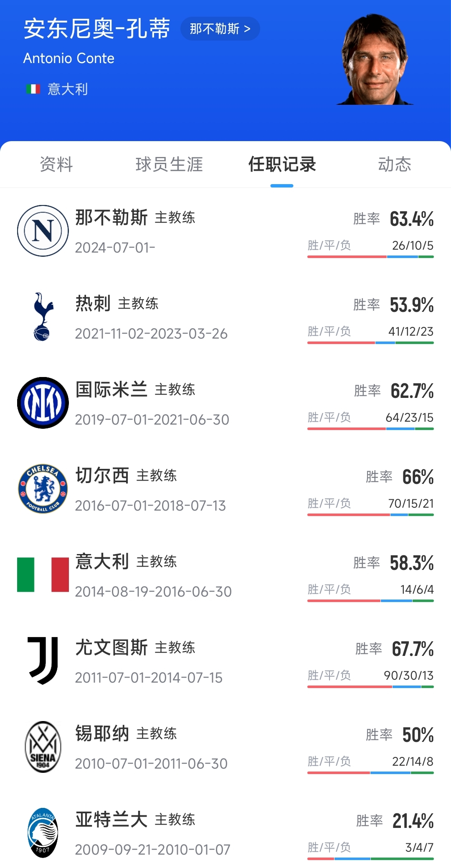This screenshot has height=868, width=451.
Task: Tap the Napoli win/draw/loss ratio bar
Action: 370,257
